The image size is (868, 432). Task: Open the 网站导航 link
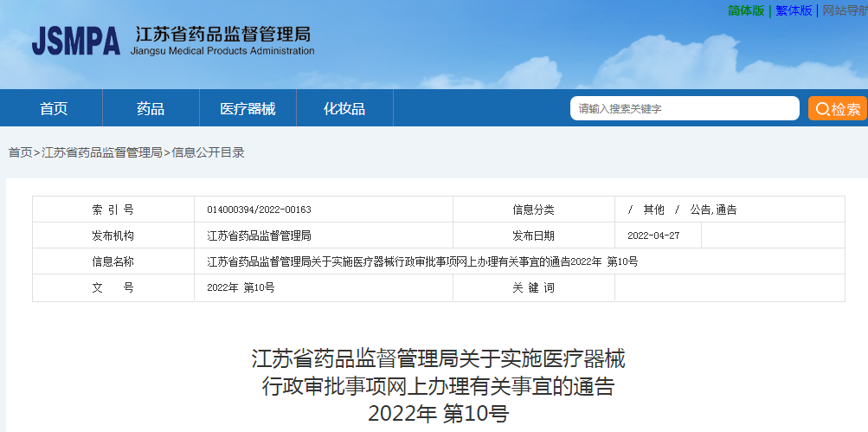pyautogui.click(x=845, y=10)
